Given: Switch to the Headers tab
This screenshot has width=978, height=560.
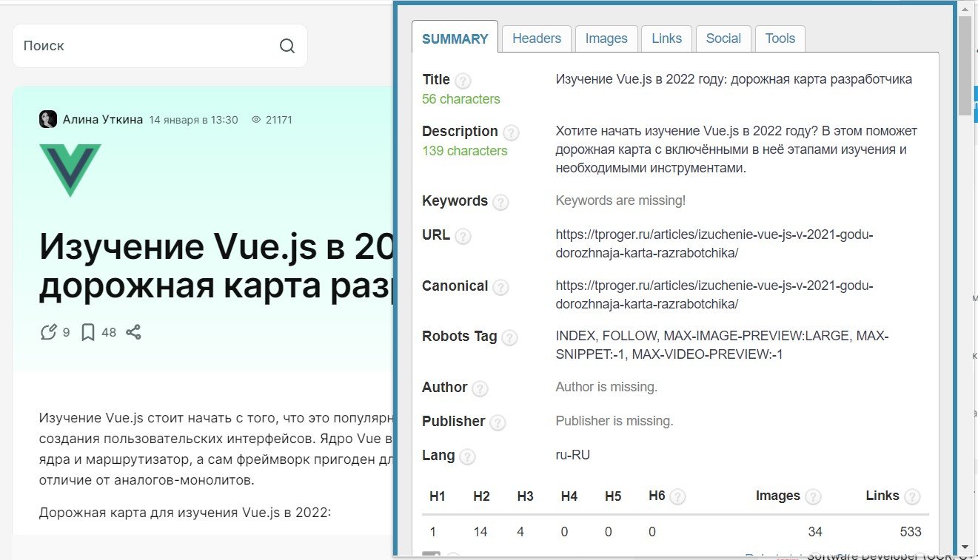Looking at the screenshot, I should pyautogui.click(x=537, y=38).
